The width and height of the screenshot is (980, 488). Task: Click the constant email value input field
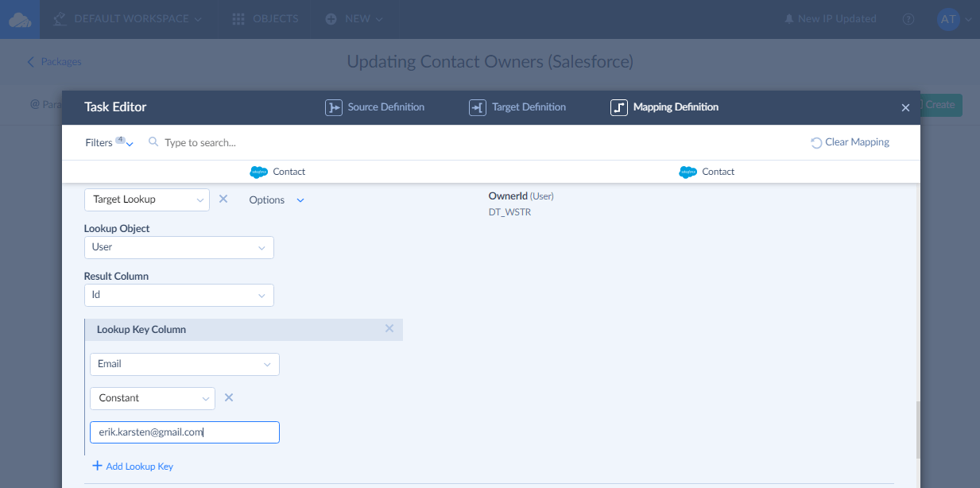pyautogui.click(x=184, y=432)
